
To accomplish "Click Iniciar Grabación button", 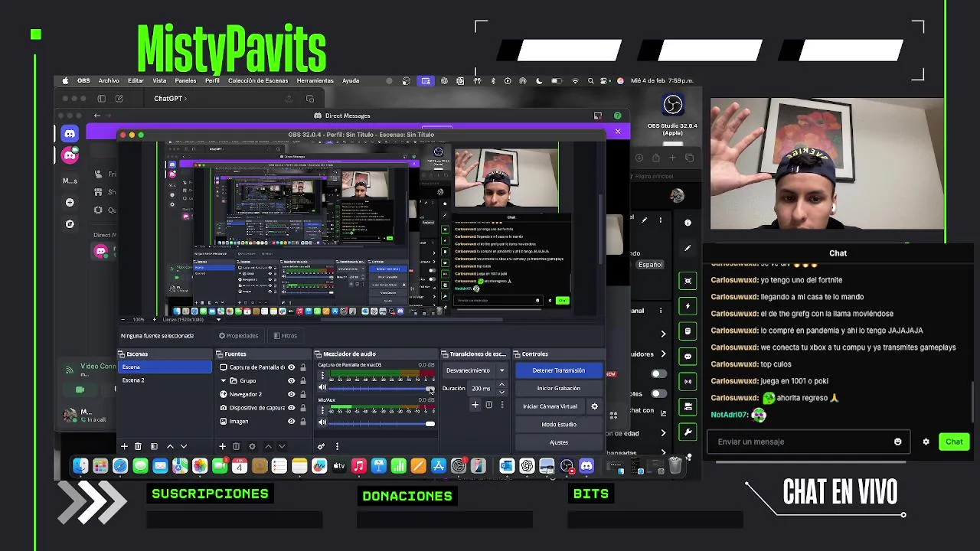I will [558, 388].
